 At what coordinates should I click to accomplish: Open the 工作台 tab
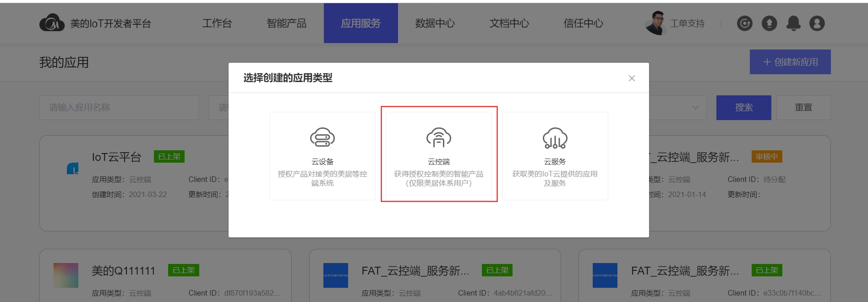[x=217, y=23]
